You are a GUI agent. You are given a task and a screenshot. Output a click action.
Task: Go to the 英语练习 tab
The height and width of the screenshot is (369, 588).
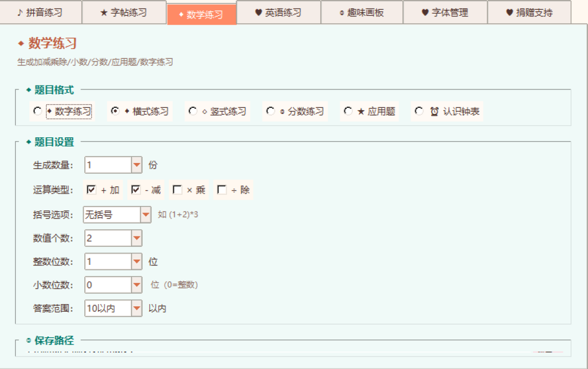pyautogui.click(x=279, y=13)
